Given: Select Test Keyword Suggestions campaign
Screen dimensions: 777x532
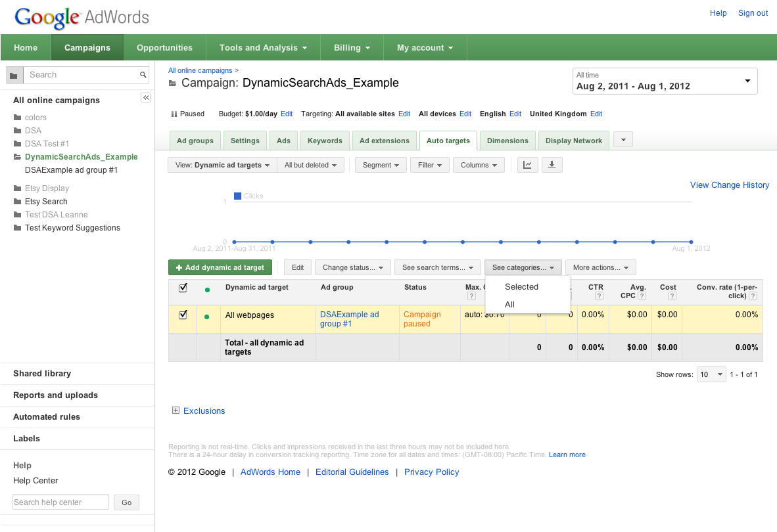Looking at the screenshot, I should (72, 228).
